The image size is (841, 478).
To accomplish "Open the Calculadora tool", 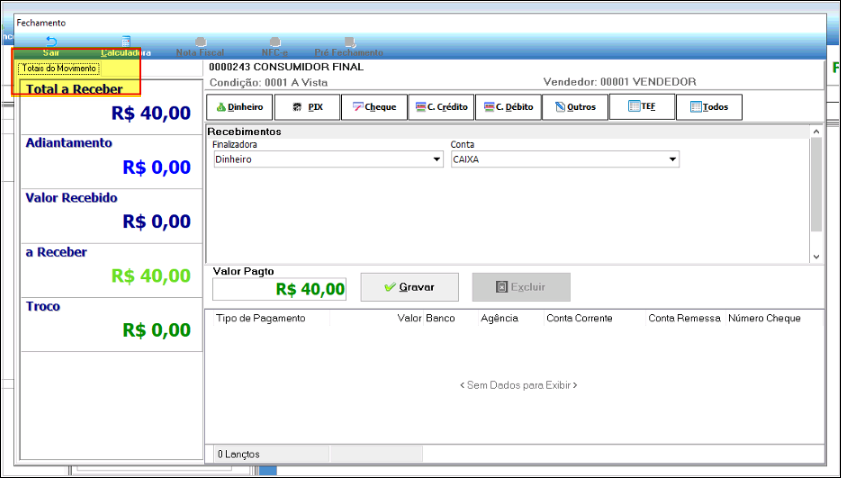I will (126, 45).
